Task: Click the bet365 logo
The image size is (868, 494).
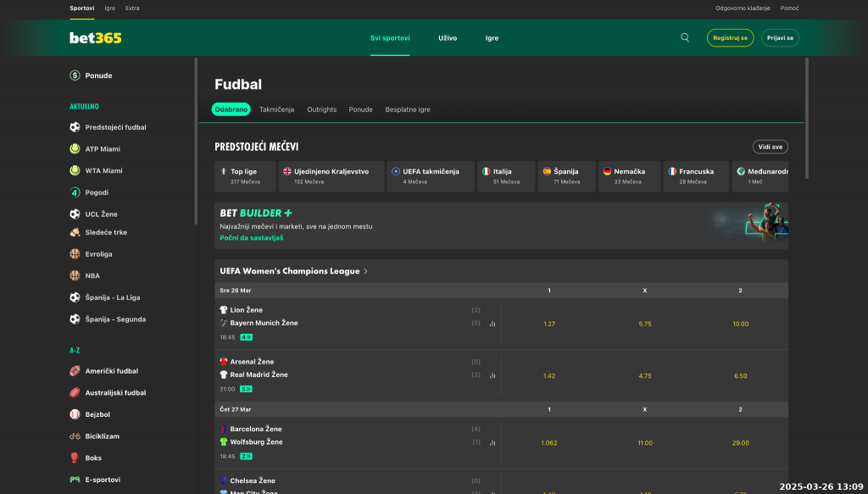Action: click(x=95, y=37)
